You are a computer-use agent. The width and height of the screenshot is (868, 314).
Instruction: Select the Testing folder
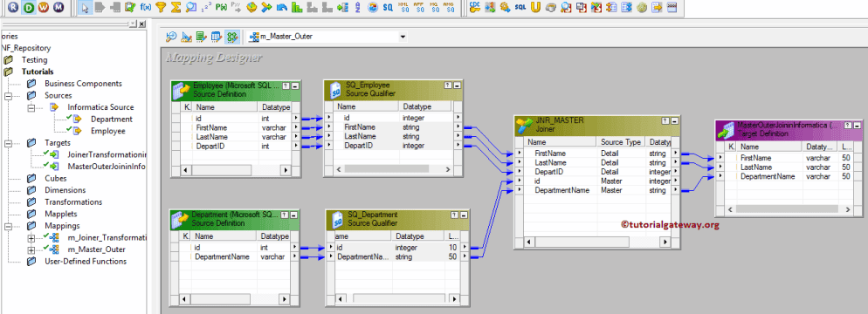(x=34, y=59)
